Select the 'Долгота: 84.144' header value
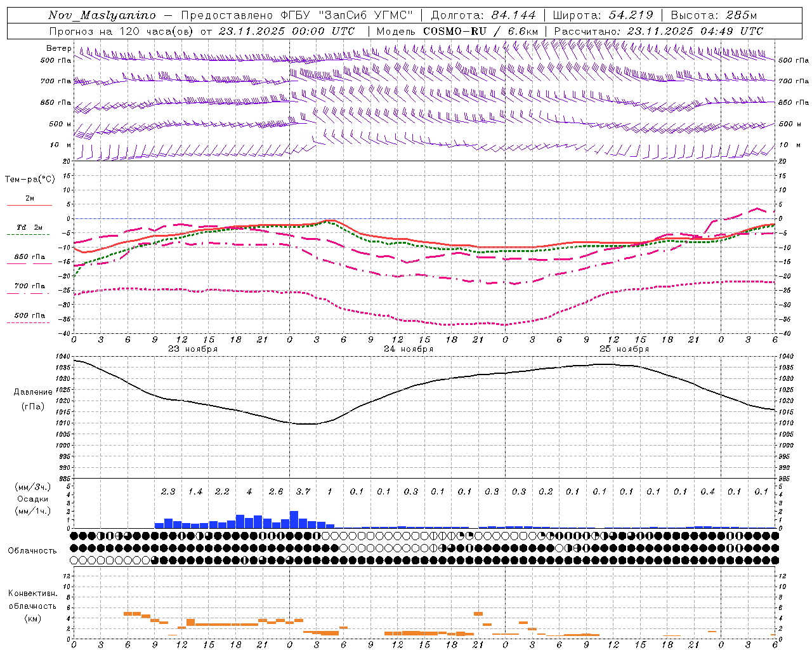 pyautogui.click(x=484, y=15)
